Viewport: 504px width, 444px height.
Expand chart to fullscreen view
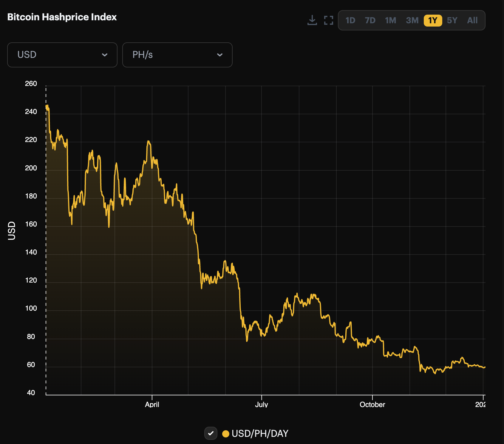point(329,20)
